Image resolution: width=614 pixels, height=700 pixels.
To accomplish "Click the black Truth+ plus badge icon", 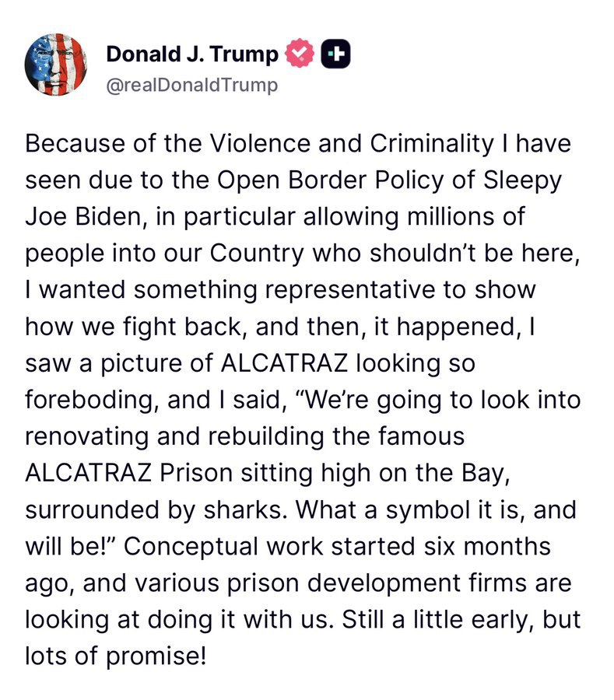I will click(x=336, y=54).
